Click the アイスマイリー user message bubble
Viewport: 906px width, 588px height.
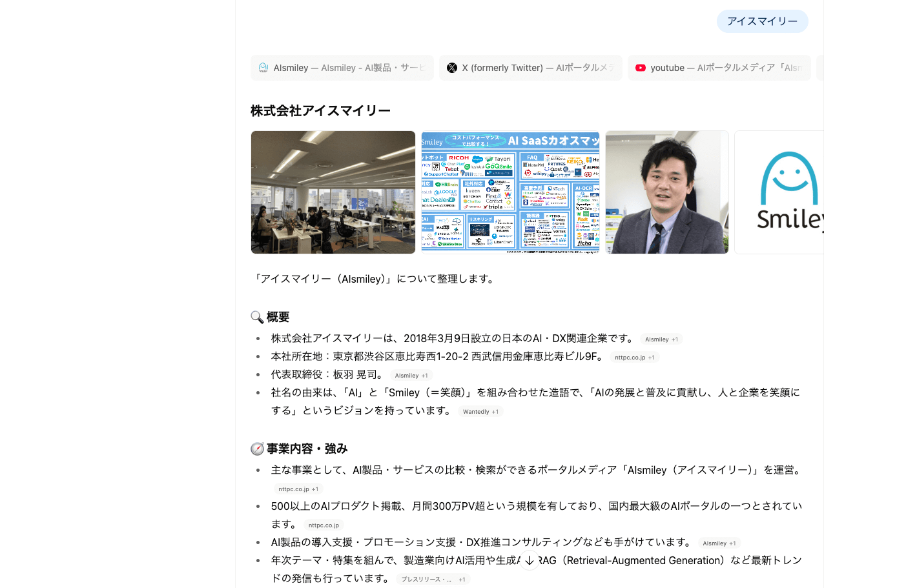[x=762, y=21]
